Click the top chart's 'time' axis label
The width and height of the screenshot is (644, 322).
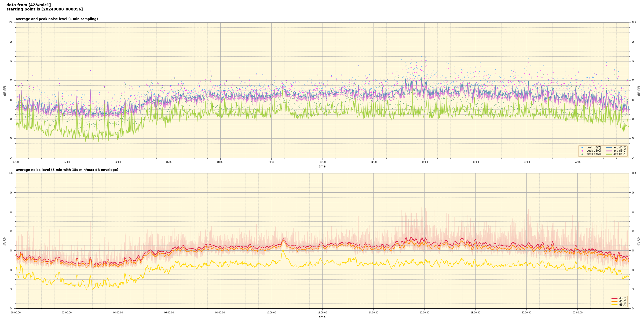pyautogui.click(x=322, y=166)
